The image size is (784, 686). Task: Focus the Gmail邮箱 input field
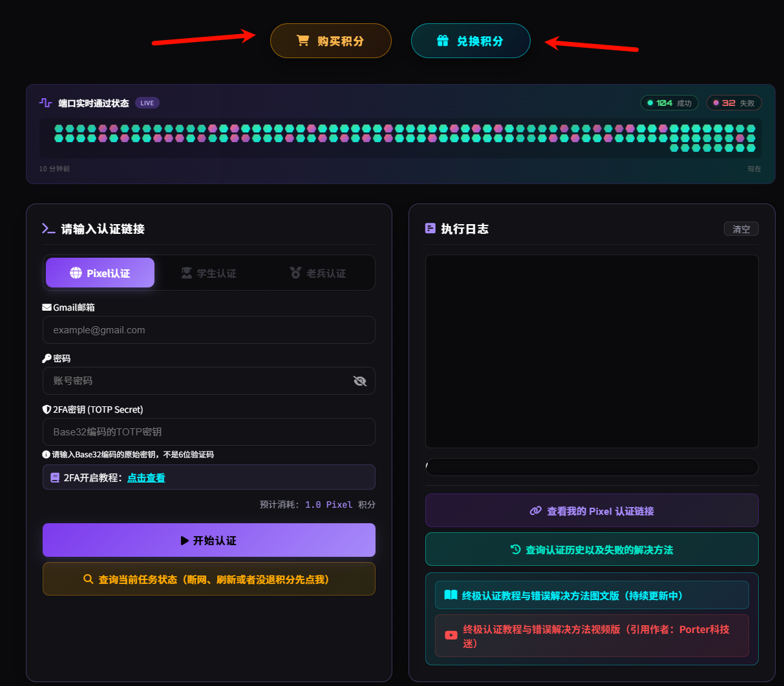[209, 330]
